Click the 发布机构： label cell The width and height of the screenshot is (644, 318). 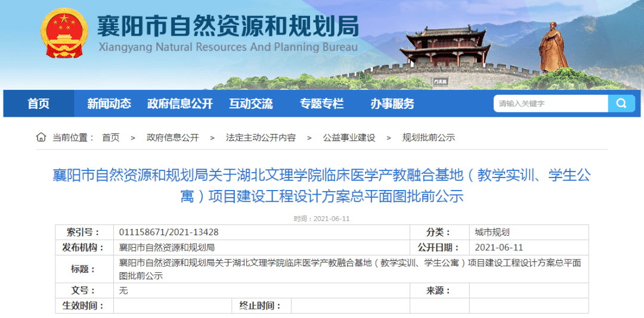click(85, 247)
